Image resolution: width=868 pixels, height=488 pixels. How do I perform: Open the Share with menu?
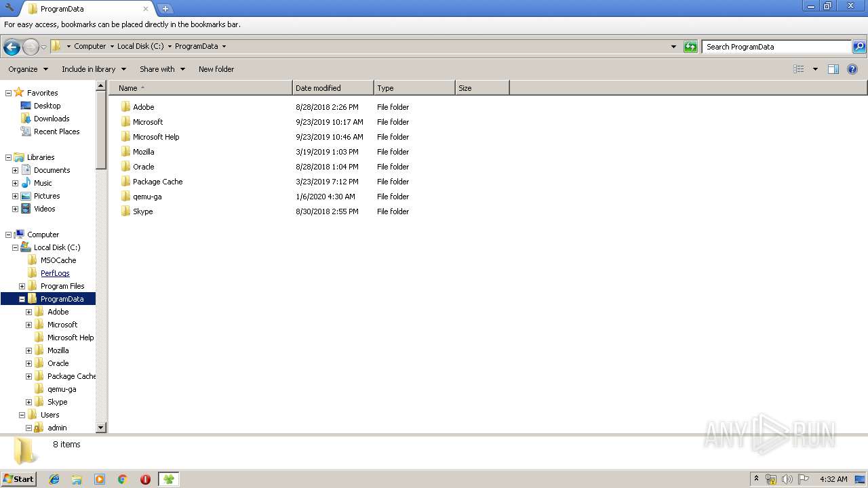pos(162,69)
